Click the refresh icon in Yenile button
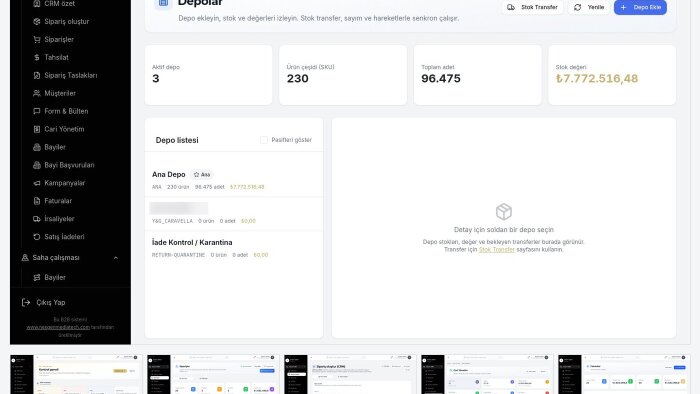The height and width of the screenshot is (394, 700). [x=578, y=7]
